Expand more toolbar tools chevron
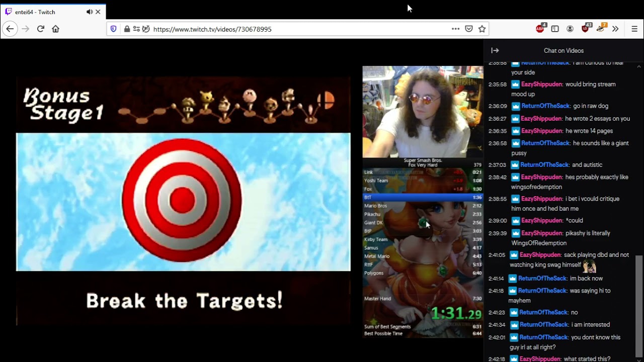 (615, 29)
